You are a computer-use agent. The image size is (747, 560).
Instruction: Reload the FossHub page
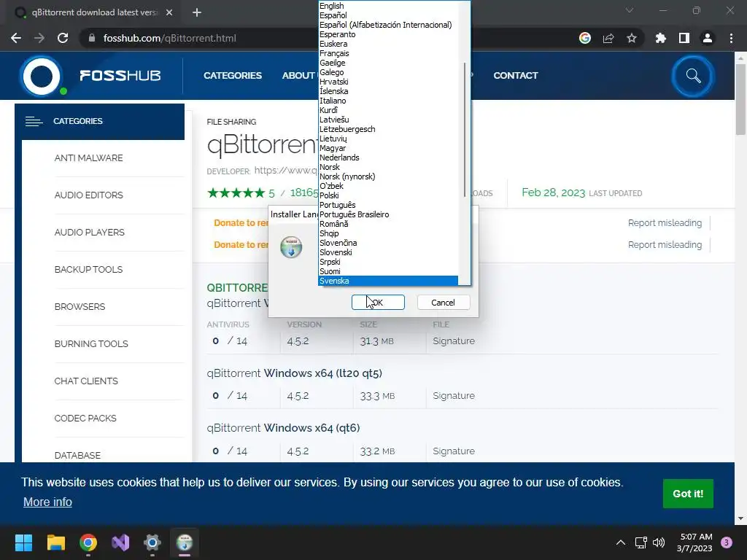pos(63,38)
